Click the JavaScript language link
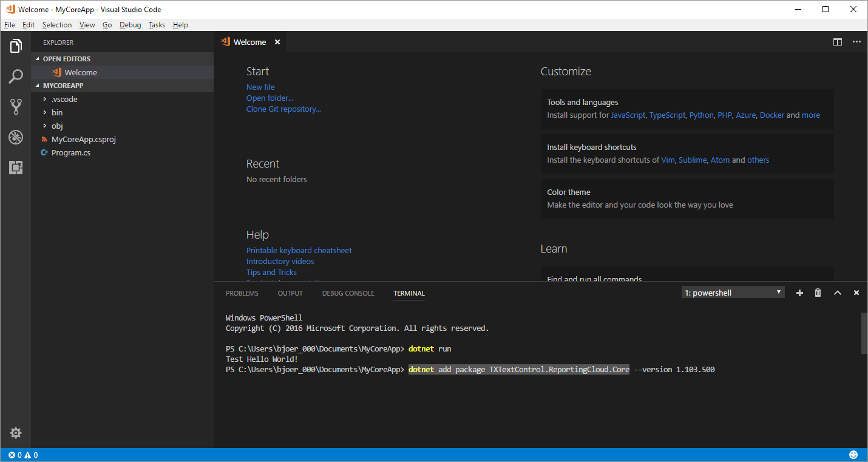 tap(628, 115)
